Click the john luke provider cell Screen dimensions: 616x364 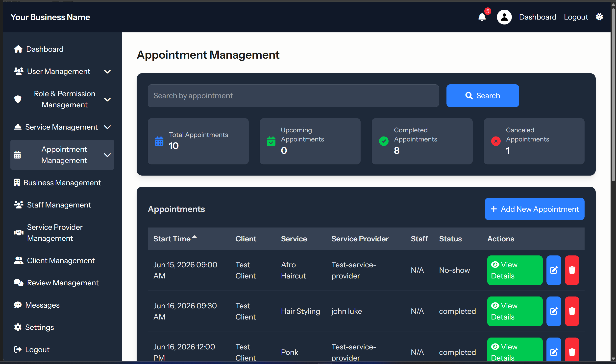(346, 311)
